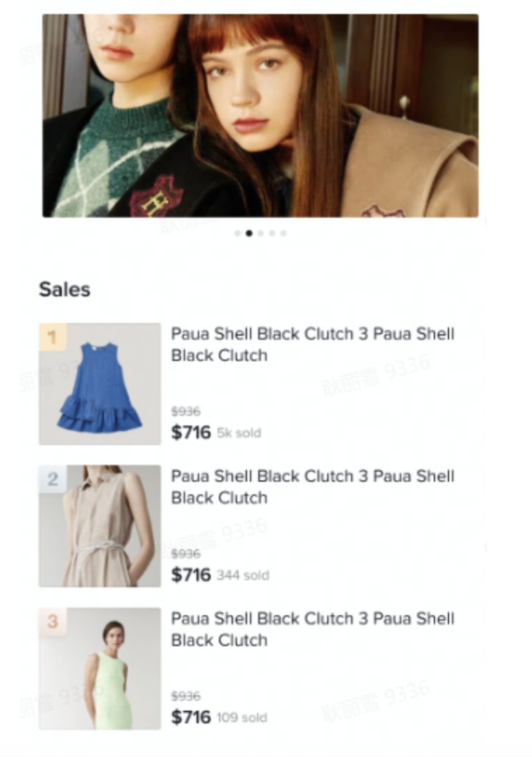Jump to the fourth carousel slide dot
532x757 pixels.
(x=272, y=233)
